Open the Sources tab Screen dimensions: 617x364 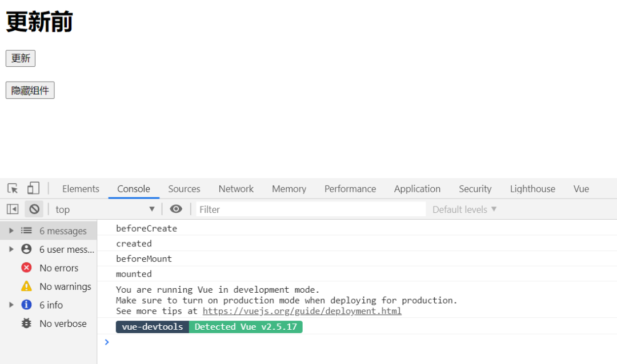click(x=184, y=189)
